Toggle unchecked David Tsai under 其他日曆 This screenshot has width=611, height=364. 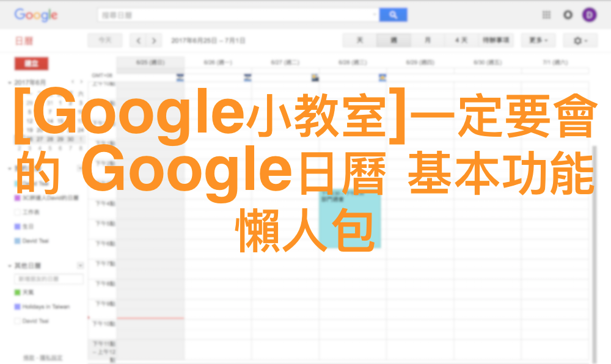(17, 321)
